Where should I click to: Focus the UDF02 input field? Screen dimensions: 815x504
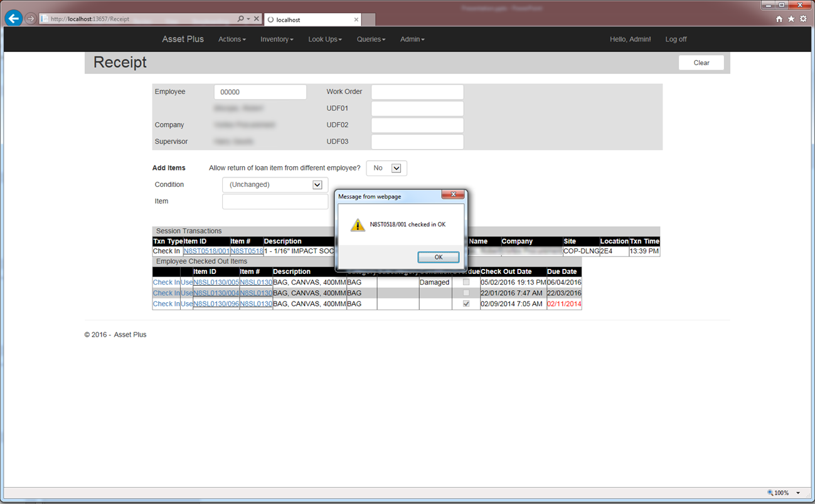(417, 125)
